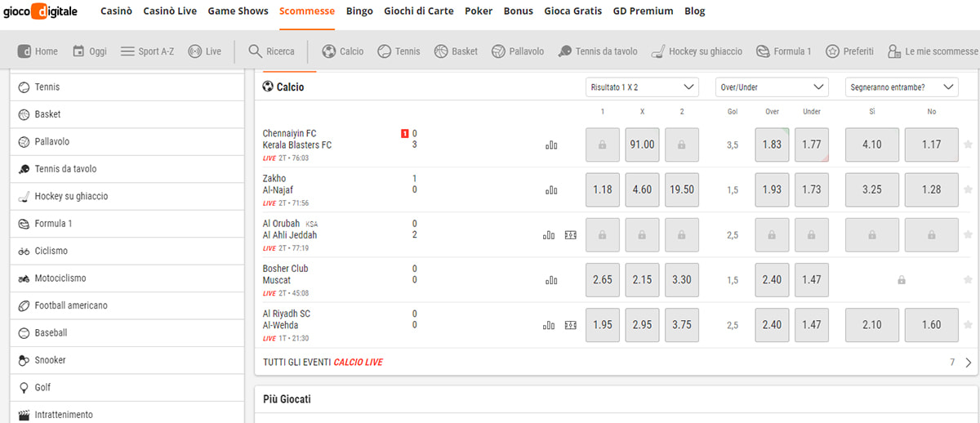Open stats icon for Zakho match
980x423 pixels.
point(551,190)
